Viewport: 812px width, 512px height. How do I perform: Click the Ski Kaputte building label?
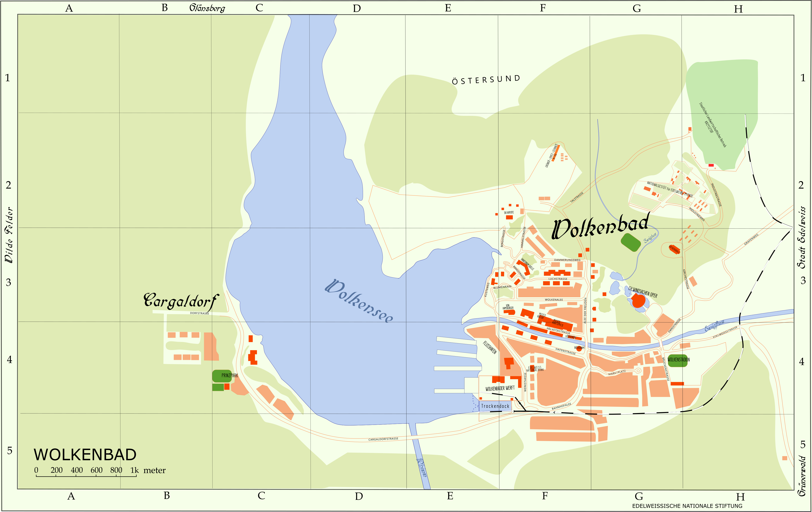(509, 213)
